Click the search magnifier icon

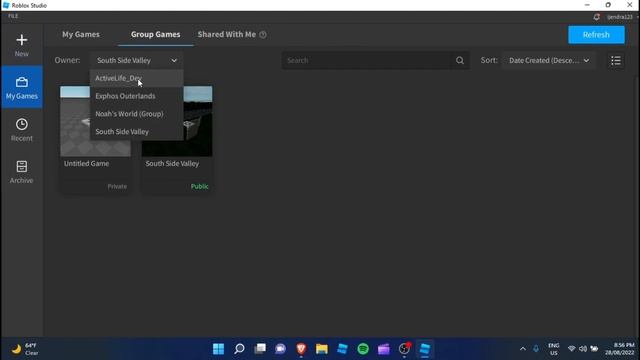(x=460, y=60)
